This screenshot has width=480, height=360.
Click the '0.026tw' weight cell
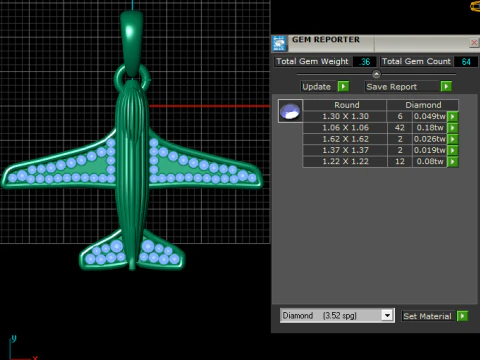pos(429,139)
